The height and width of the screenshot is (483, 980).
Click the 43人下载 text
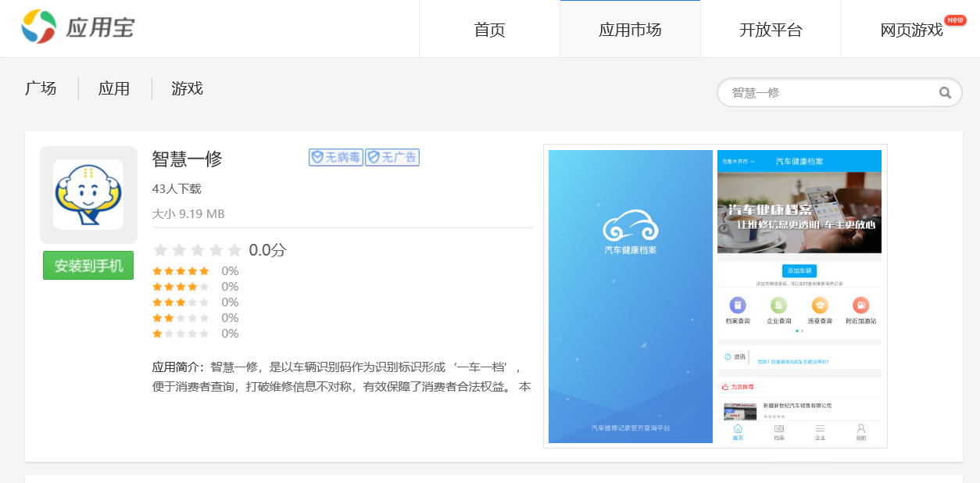[x=177, y=189]
